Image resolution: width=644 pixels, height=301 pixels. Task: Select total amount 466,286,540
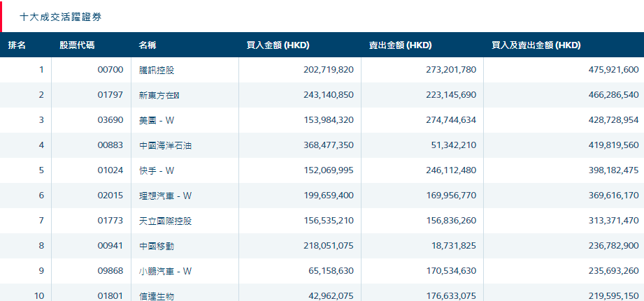click(x=614, y=95)
